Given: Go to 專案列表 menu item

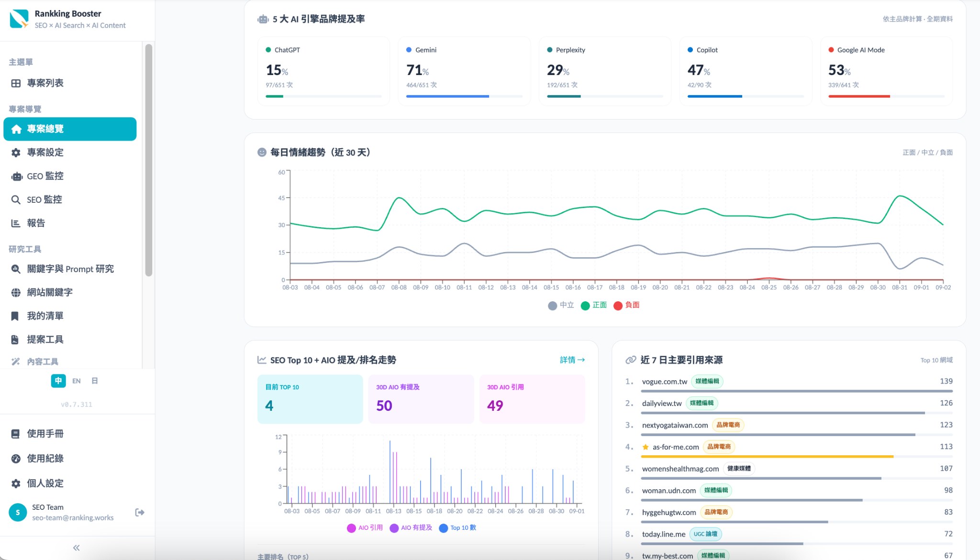Looking at the screenshot, I should pos(70,83).
